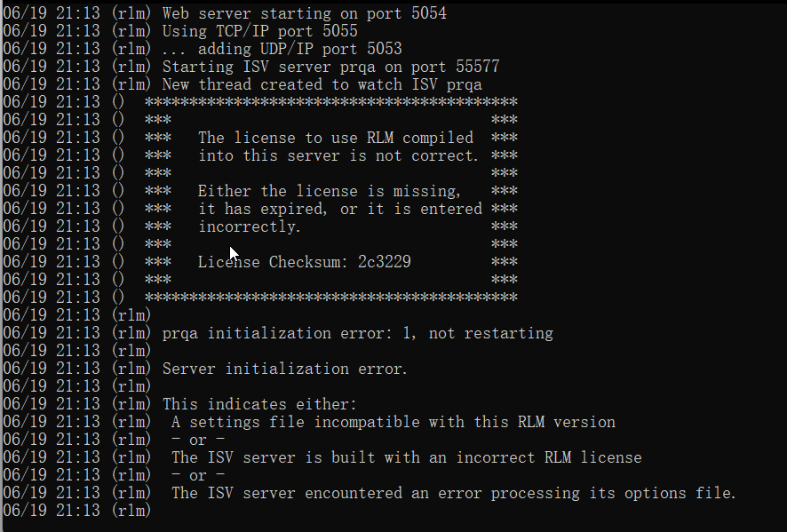Viewport: 787px width, 532px height.
Task: Click the last empty (rlm) prompt line
Action: coord(76,511)
